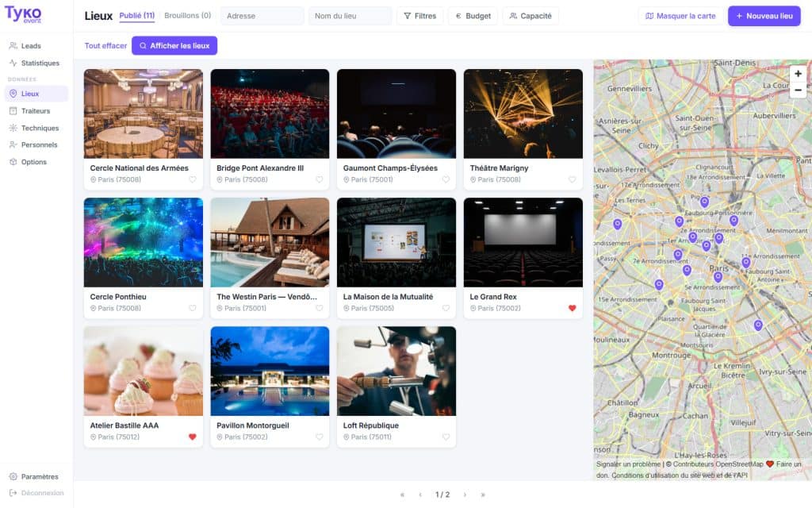Open Bridge Pont Alexandre III photo
The width and height of the screenshot is (812, 508).
tap(270, 114)
